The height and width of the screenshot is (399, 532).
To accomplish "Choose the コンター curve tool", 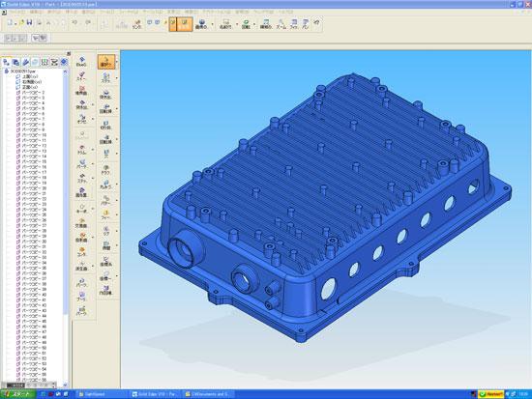I will pyautogui.click(x=82, y=251).
